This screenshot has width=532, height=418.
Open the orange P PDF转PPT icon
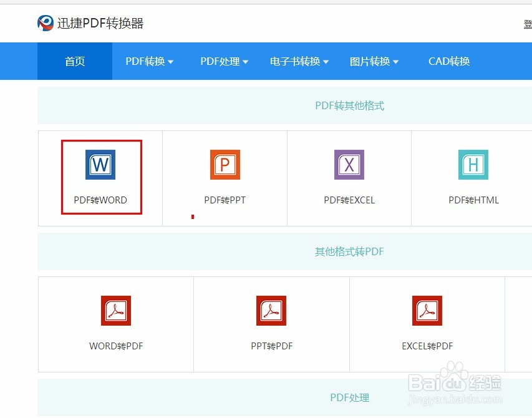[225, 165]
